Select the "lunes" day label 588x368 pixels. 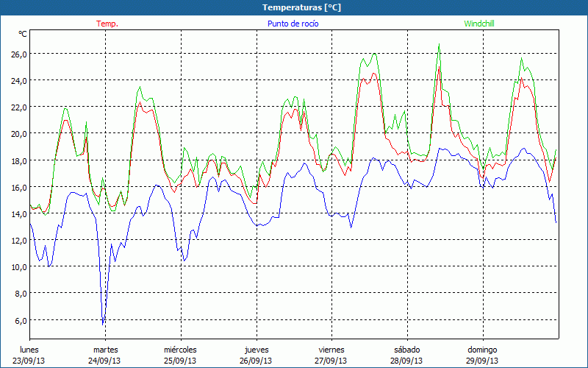click(x=29, y=349)
